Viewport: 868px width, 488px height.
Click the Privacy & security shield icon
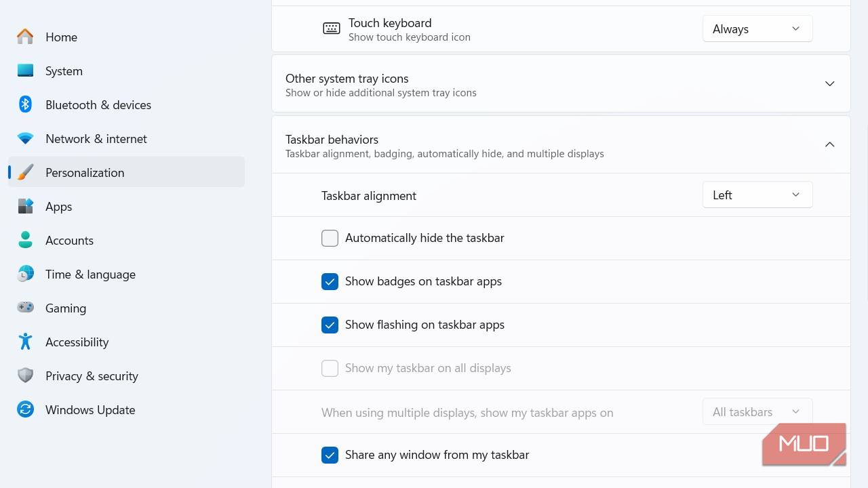(x=25, y=375)
